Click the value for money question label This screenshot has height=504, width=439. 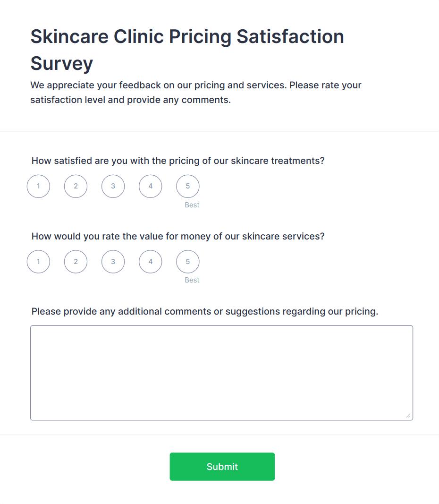(178, 236)
